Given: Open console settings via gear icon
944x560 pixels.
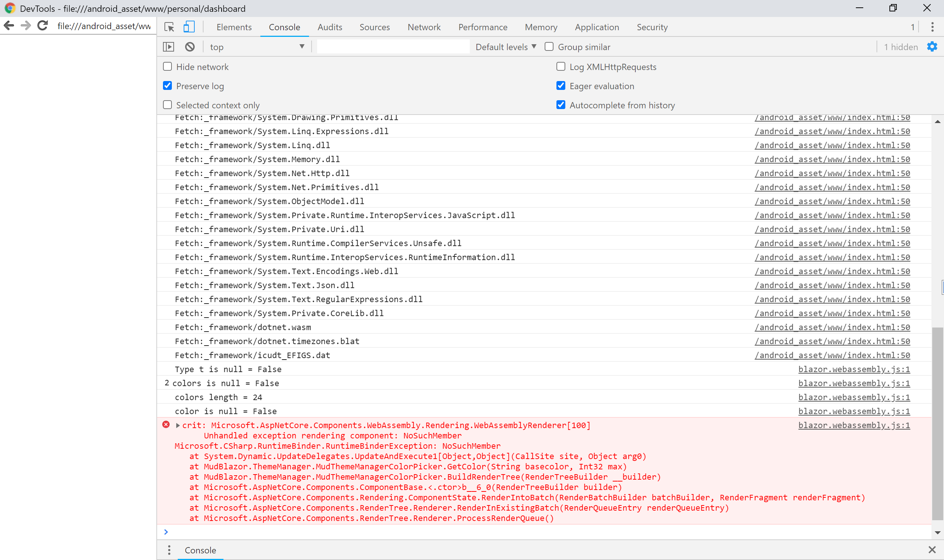Looking at the screenshot, I should click(932, 46).
